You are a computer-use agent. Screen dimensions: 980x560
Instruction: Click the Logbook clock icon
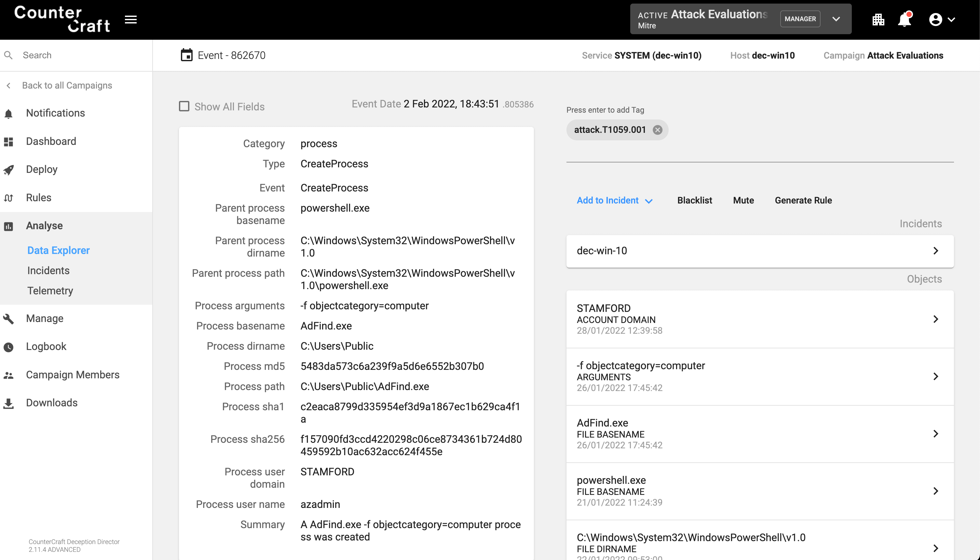(x=8, y=347)
